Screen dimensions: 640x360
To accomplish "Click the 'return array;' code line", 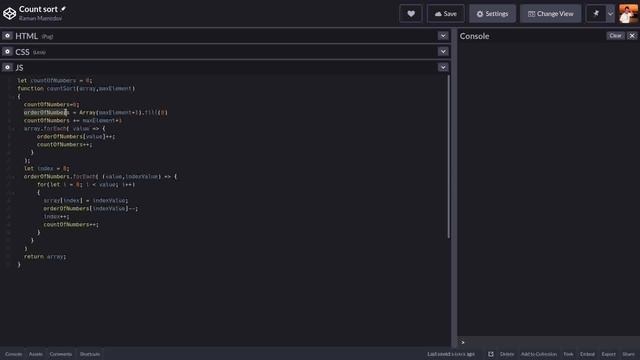I will click(45, 256).
